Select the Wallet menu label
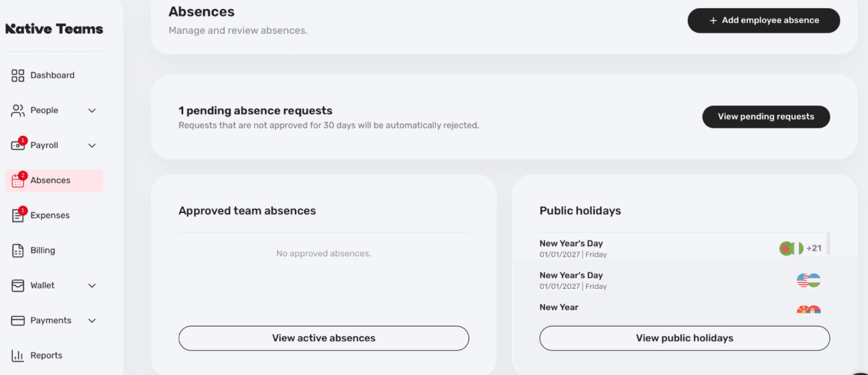The width and height of the screenshot is (868, 375). pos(43,285)
